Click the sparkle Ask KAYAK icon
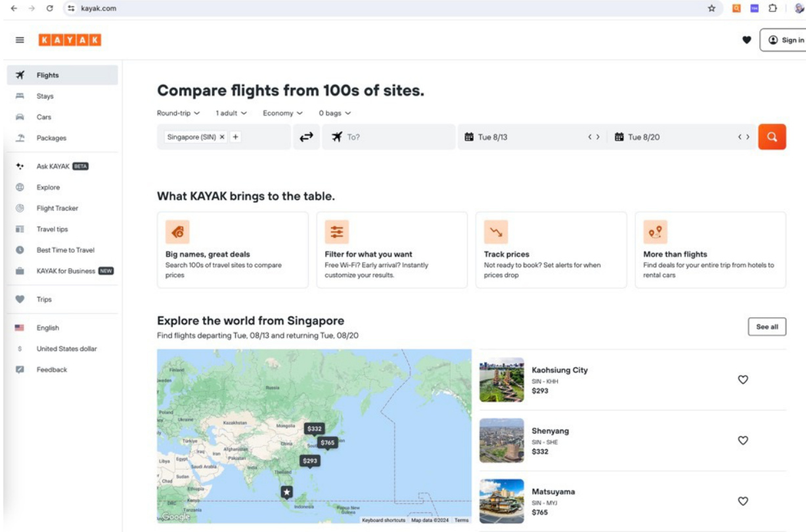Viewport: 806px width, 532px height. 20,166
